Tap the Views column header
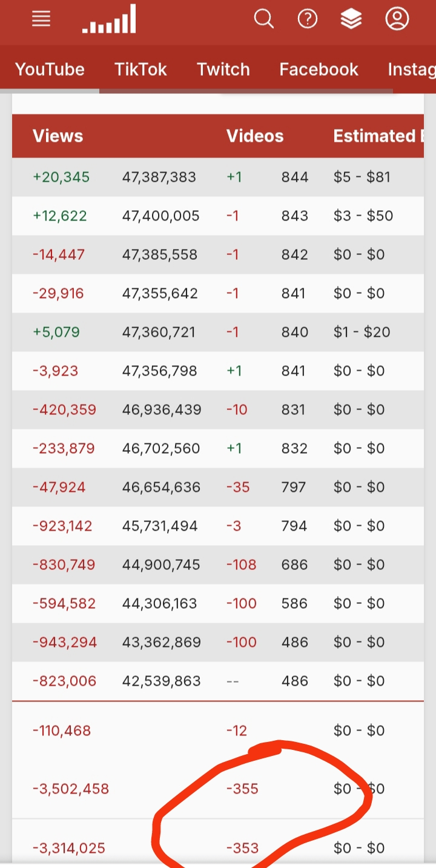The image size is (436, 868). coord(58,136)
